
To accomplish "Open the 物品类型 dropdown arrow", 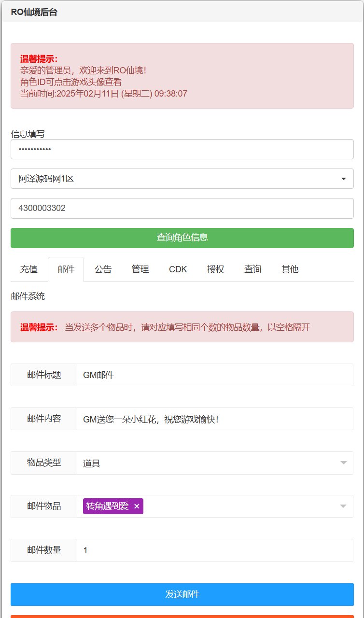I will click(343, 463).
